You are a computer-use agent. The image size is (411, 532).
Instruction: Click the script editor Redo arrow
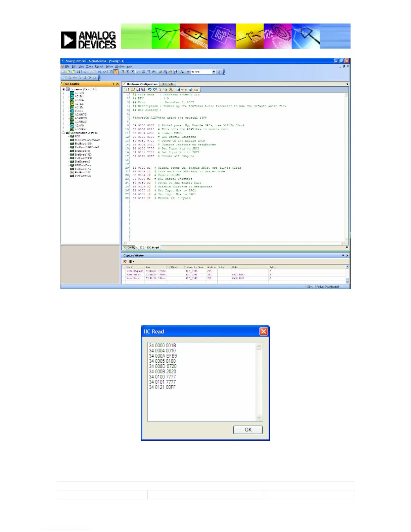155,90
